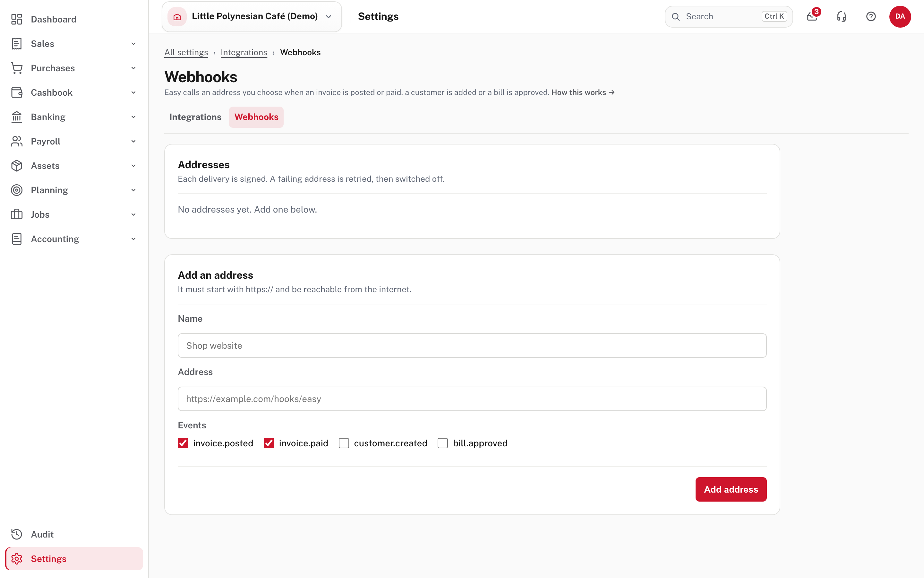Click the Audit history clock icon
The height and width of the screenshot is (578, 924).
tap(16, 534)
